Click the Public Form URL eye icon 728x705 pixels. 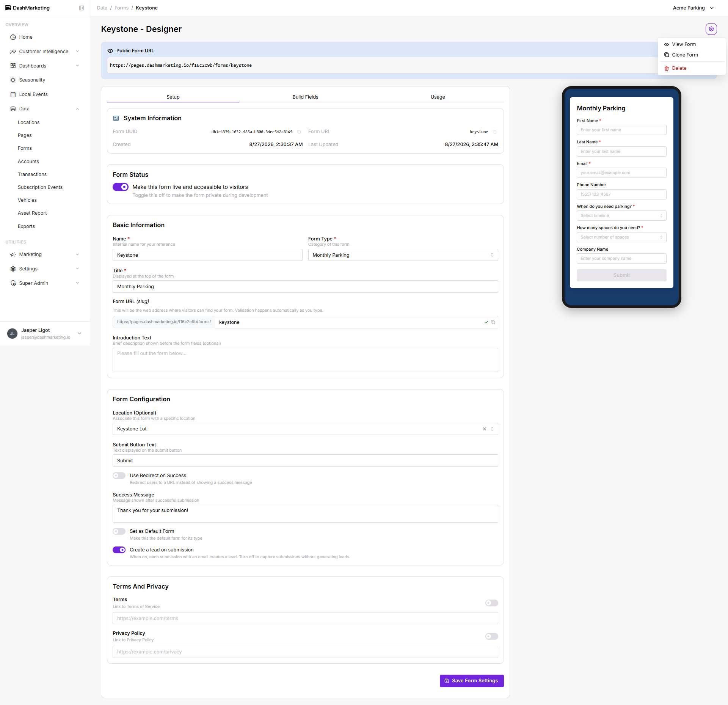[110, 51]
